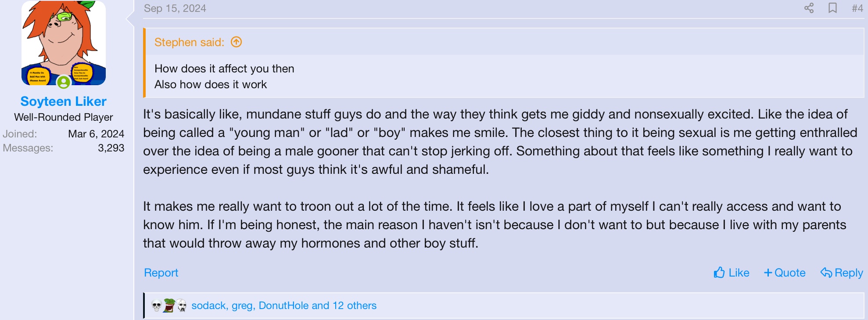Click the green-hat face reaction icon

[x=169, y=306]
